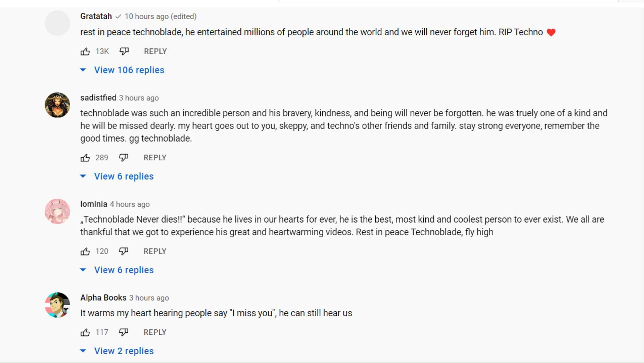Open Alpha Books channel name link

coord(103,298)
